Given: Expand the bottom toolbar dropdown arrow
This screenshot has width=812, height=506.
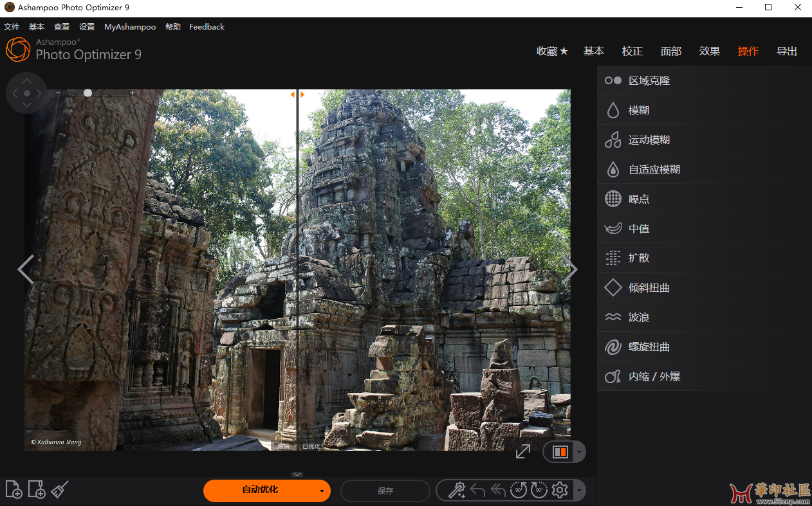Looking at the screenshot, I should tap(580, 491).
